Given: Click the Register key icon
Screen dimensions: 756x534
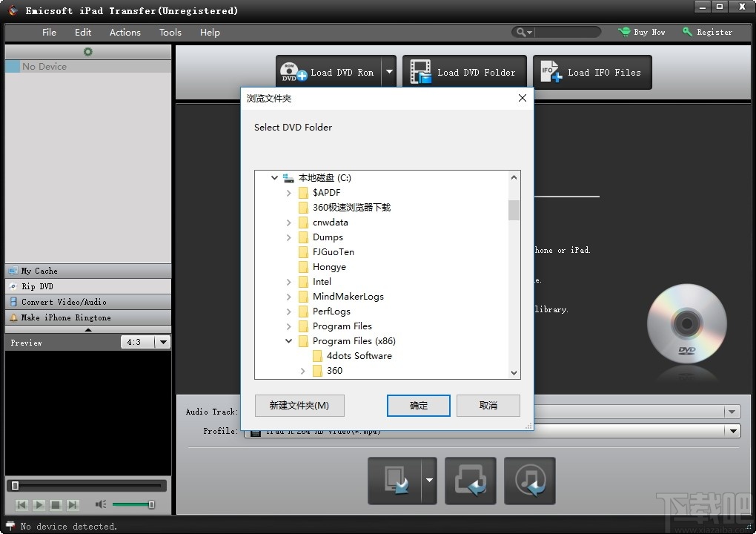Looking at the screenshot, I should click(688, 32).
